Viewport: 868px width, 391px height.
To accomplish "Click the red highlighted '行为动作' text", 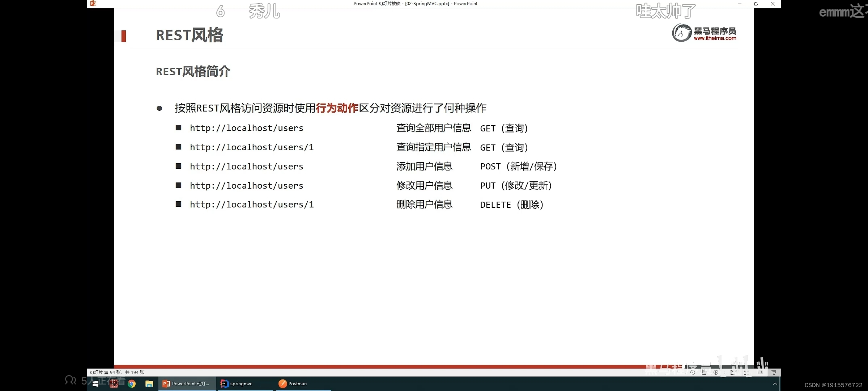I will coord(337,108).
